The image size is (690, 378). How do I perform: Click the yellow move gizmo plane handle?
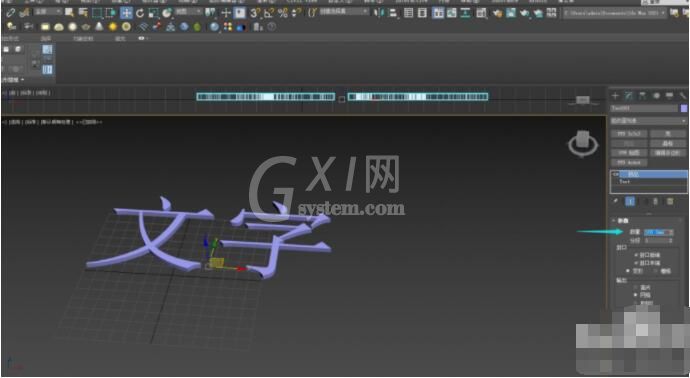coord(217,262)
